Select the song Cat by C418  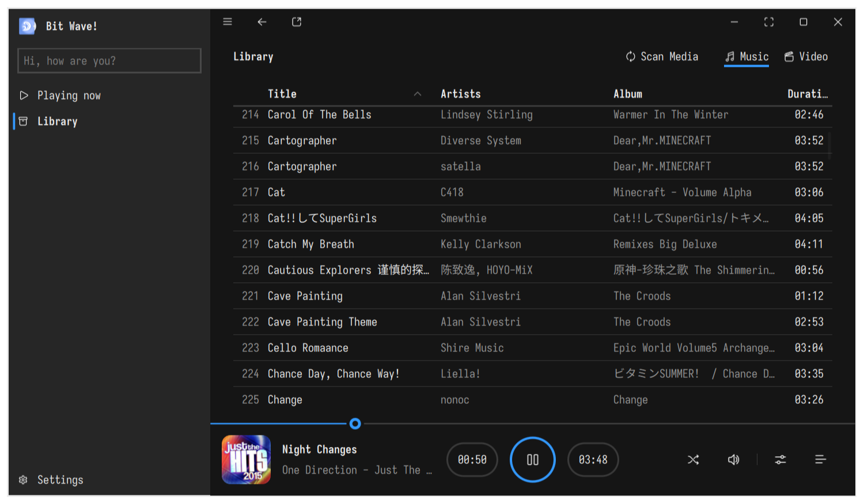[533, 192]
